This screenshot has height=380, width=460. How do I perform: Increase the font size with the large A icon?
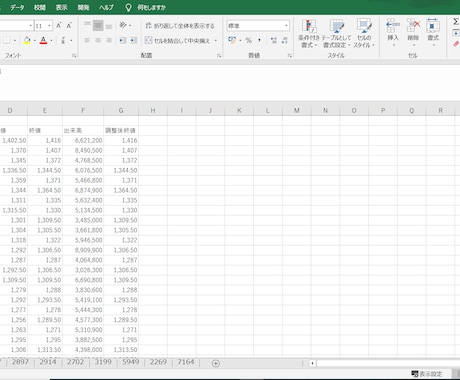[x=59, y=25]
